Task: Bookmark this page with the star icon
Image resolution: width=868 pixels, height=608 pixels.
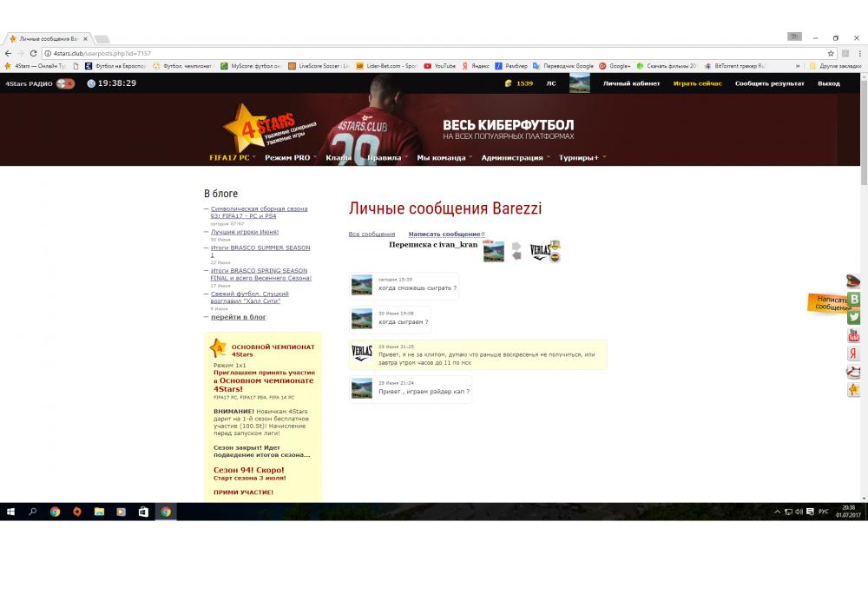Action: click(831, 53)
